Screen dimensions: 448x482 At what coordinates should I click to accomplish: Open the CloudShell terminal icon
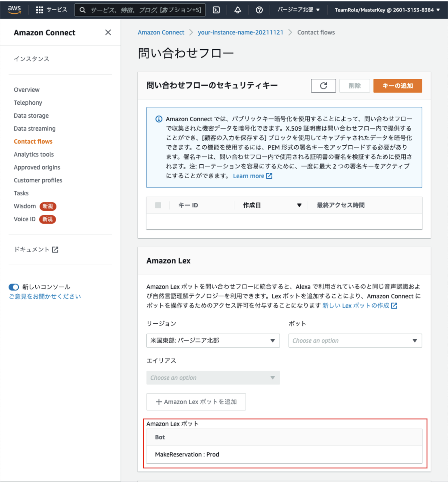216,10
